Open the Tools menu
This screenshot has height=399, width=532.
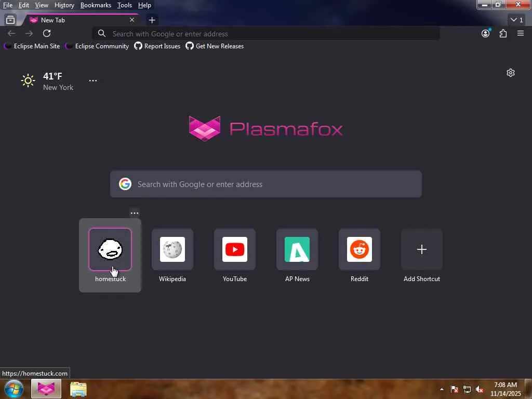tap(125, 5)
